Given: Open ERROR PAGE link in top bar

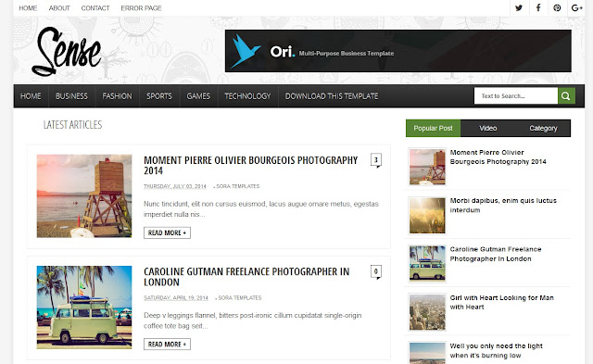Looking at the screenshot, I should coord(141,8).
